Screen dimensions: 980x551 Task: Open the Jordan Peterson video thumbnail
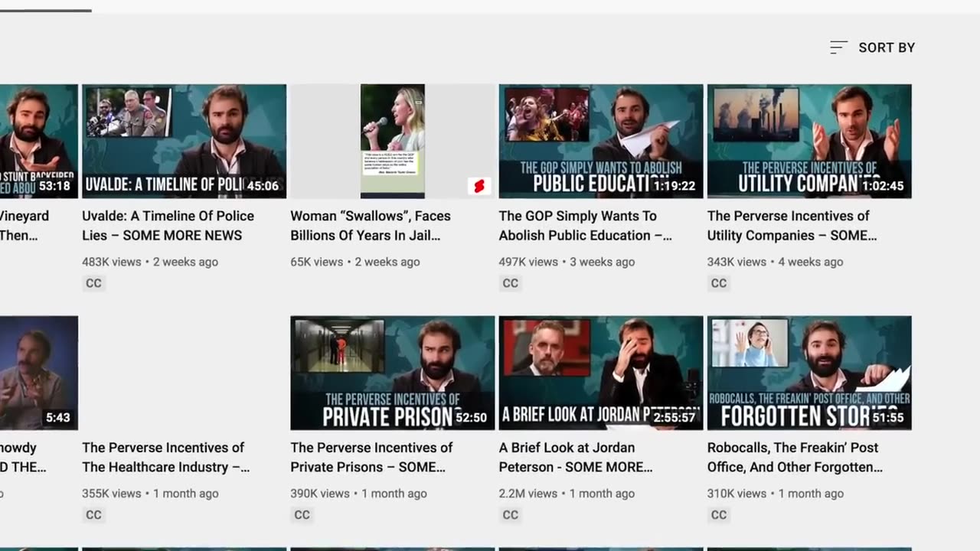pos(601,373)
